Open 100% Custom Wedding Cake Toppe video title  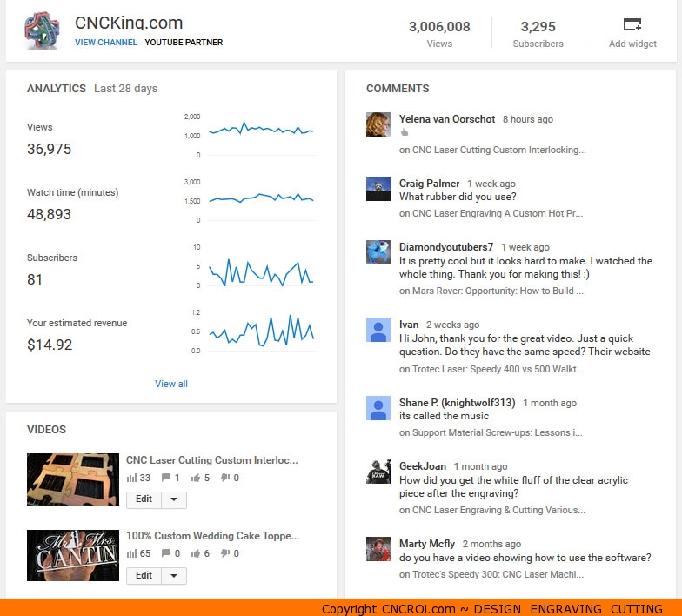(212, 536)
